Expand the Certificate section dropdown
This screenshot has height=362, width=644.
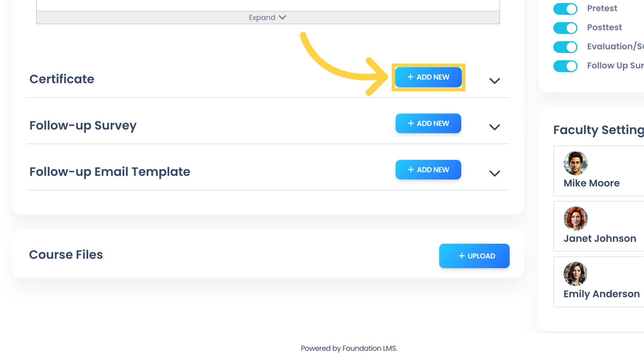(x=494, y=81)
